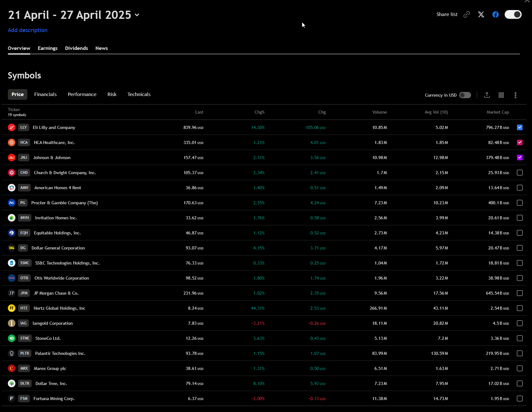532x412 pixels.
Task: Click the Dollar Tree logo icon
Action: pyautogui.click(x=12, y=383)
